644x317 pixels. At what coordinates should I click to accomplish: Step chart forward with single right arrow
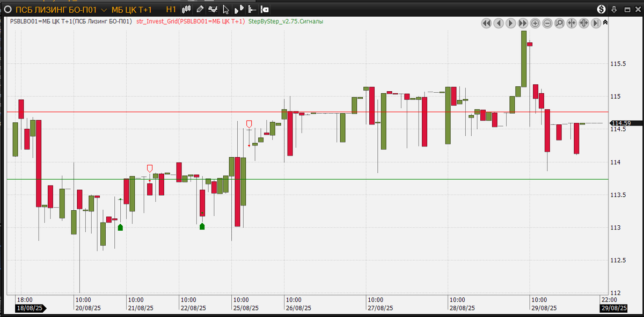pyautogui.click(x=511, y=23)
